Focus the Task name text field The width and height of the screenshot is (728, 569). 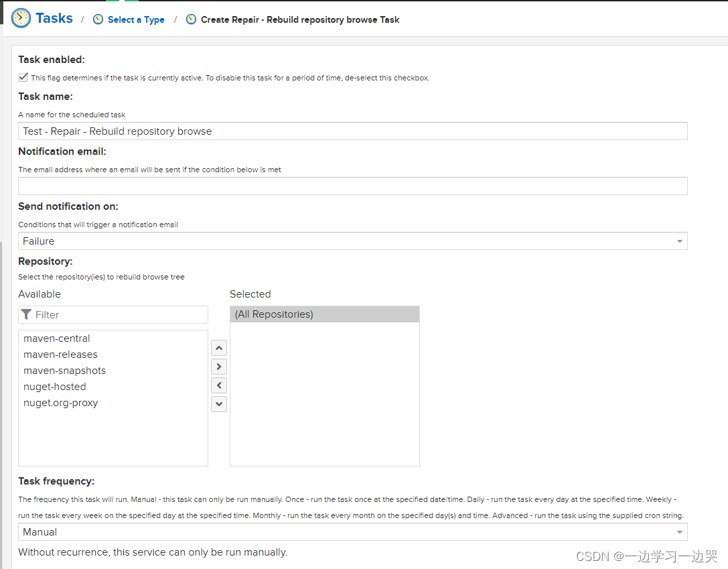[352, 131]
